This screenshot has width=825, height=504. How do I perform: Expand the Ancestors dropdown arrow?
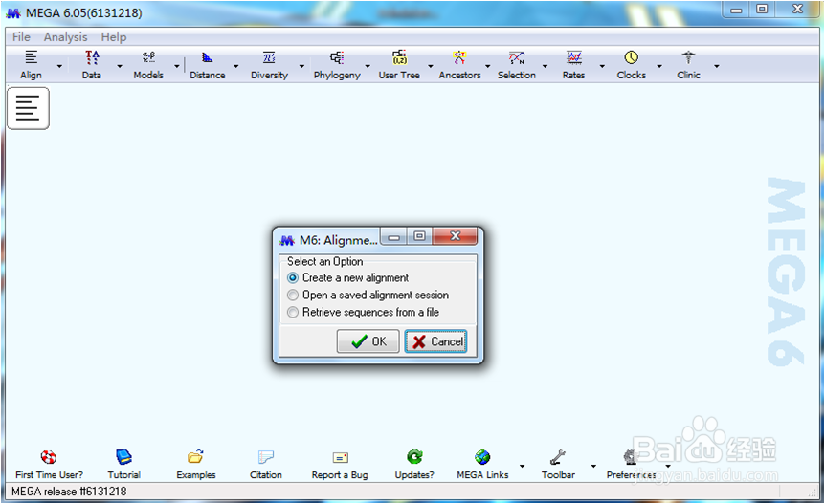tap(487, 66)
